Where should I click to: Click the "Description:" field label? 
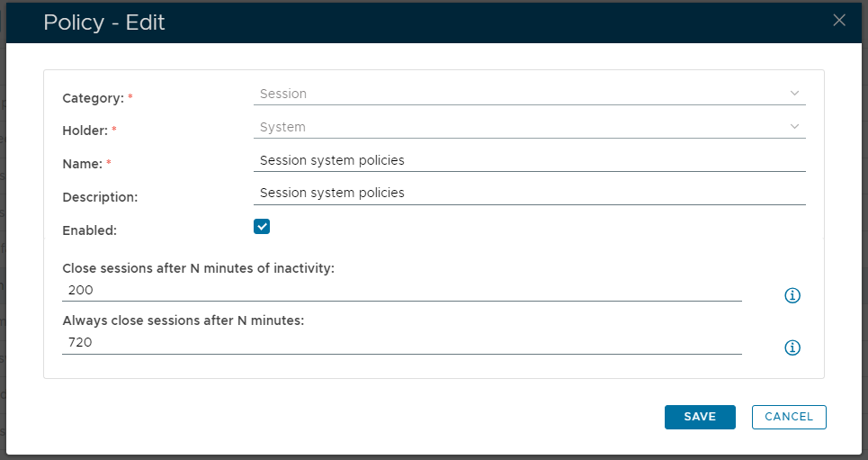pyautogui.click(x=100, y=196)
